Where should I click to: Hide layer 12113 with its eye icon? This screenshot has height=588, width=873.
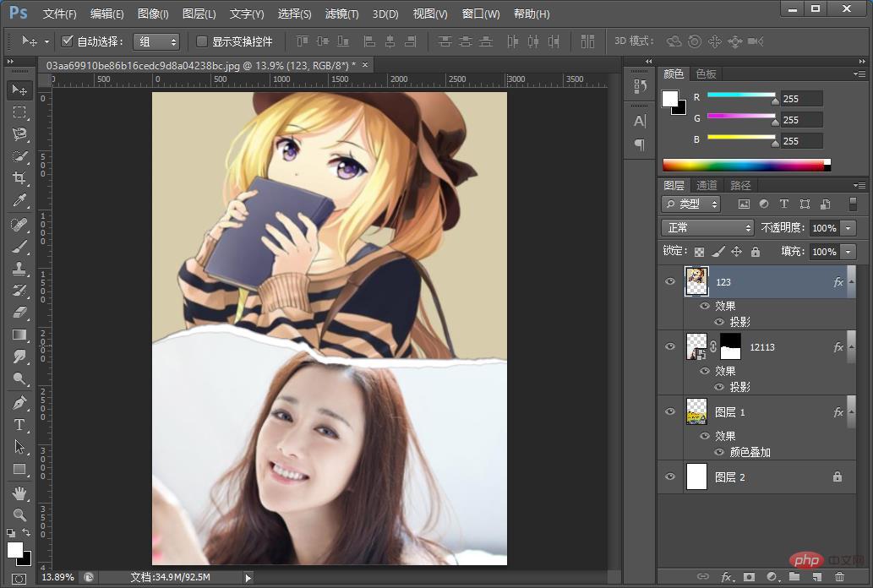click(x=670, y=346)
